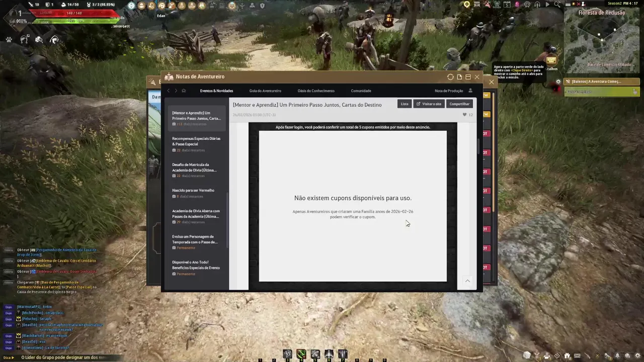Viewport: 644px width, 362px height.
Task: Click the scroll-to-top arrow in the announcement
Action: click(x=467, y=281)
